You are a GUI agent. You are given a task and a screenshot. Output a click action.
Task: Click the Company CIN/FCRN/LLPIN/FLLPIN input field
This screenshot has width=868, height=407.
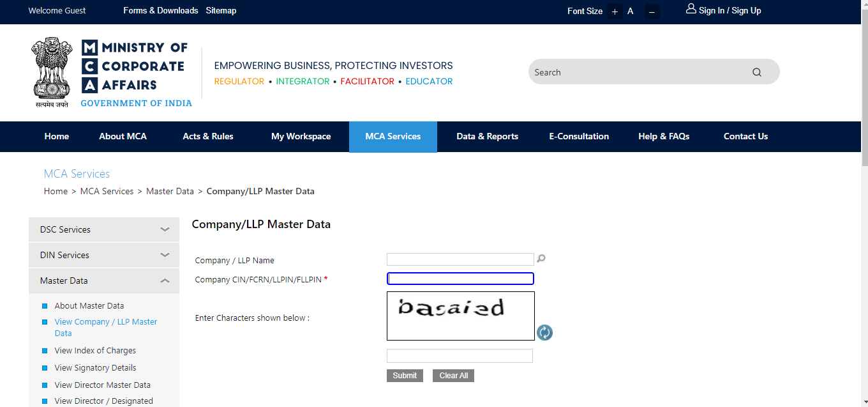click(x=460, y=278)
